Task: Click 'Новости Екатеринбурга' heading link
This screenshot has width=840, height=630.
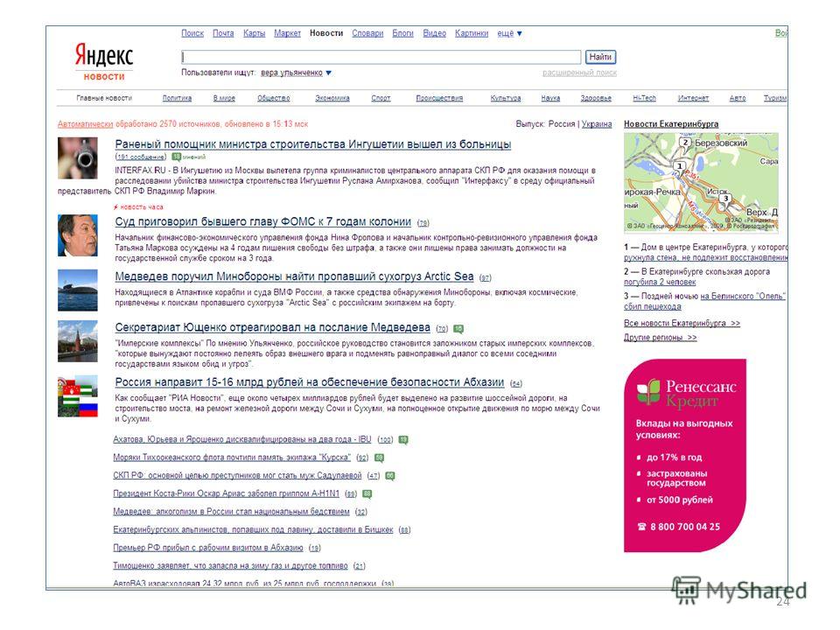Action: (x=671, y=123)
